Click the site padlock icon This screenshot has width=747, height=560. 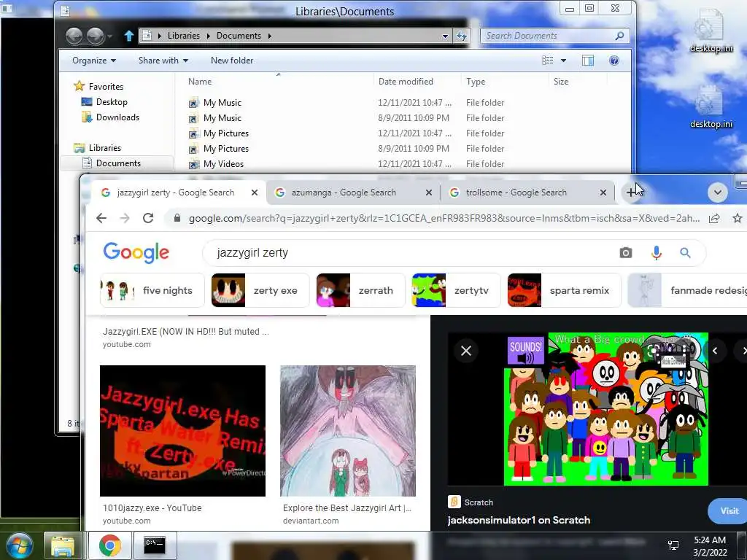pyautogui.click(x=177, y=218)
